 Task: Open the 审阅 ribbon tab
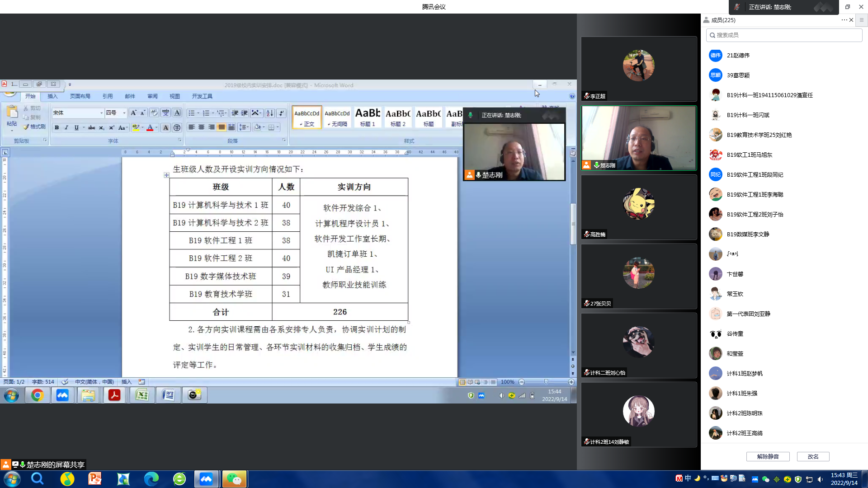pos(152,96)
